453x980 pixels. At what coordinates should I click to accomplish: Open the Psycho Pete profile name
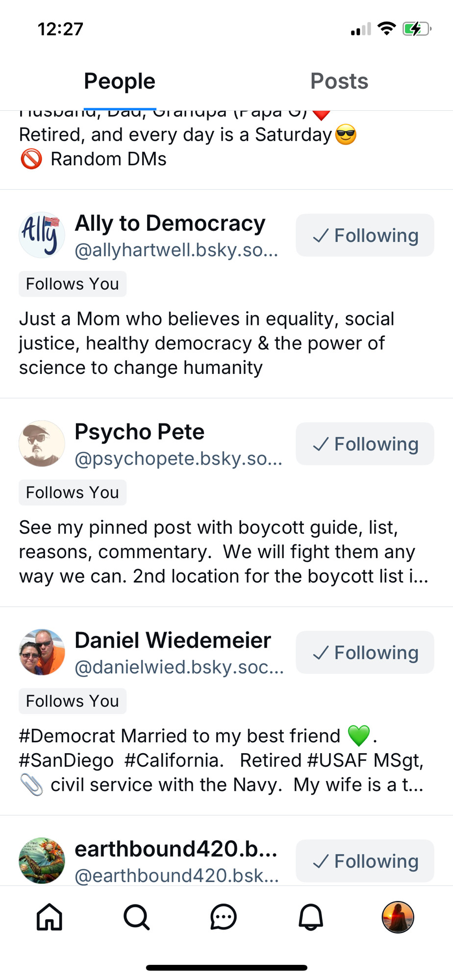pos(139,432)
